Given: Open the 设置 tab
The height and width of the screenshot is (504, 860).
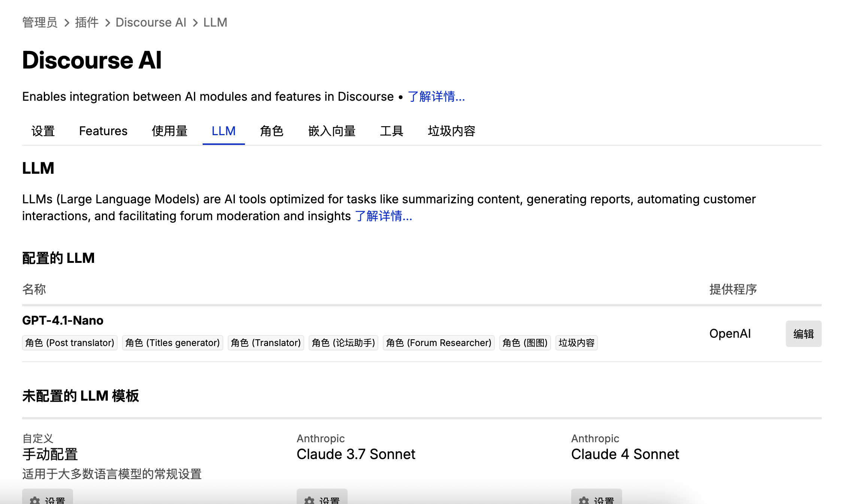Looking at the screenshot, I should tap(43, 131).
